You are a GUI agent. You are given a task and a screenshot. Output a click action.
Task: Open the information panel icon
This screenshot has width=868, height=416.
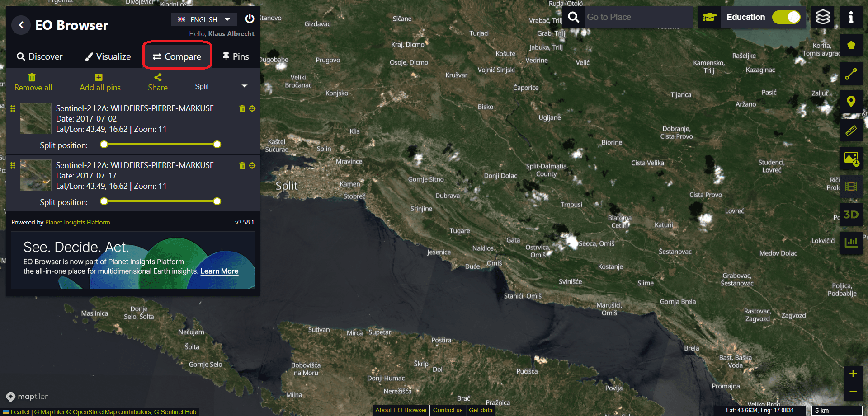pyautogui.click(x=851, y=18)
